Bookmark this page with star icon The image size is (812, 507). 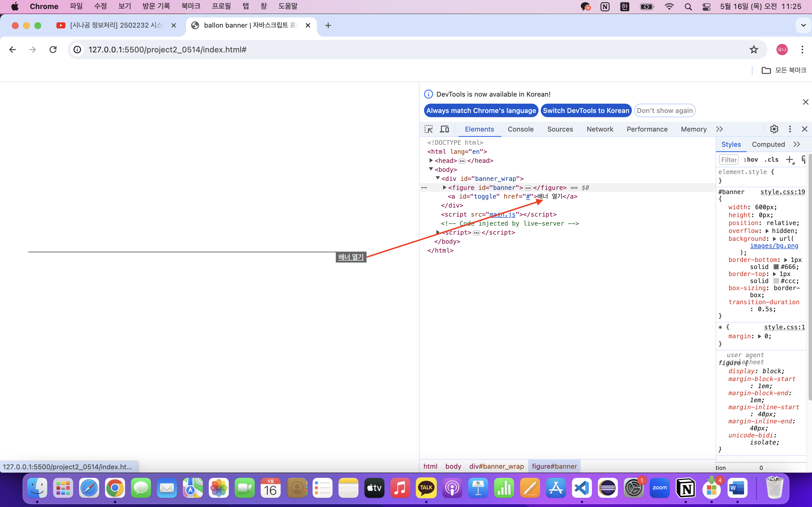[x=754, y=50]
